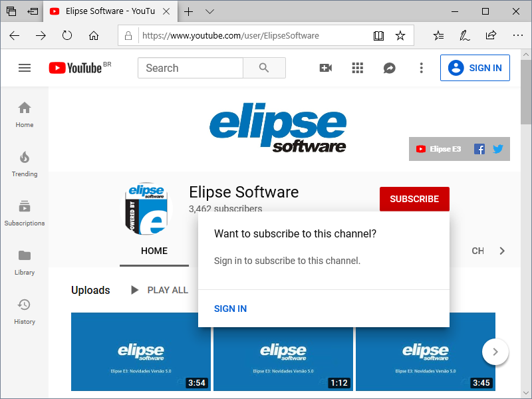Go to Trending in sidebar
532x399 pixels.
[x=25, y=164]
